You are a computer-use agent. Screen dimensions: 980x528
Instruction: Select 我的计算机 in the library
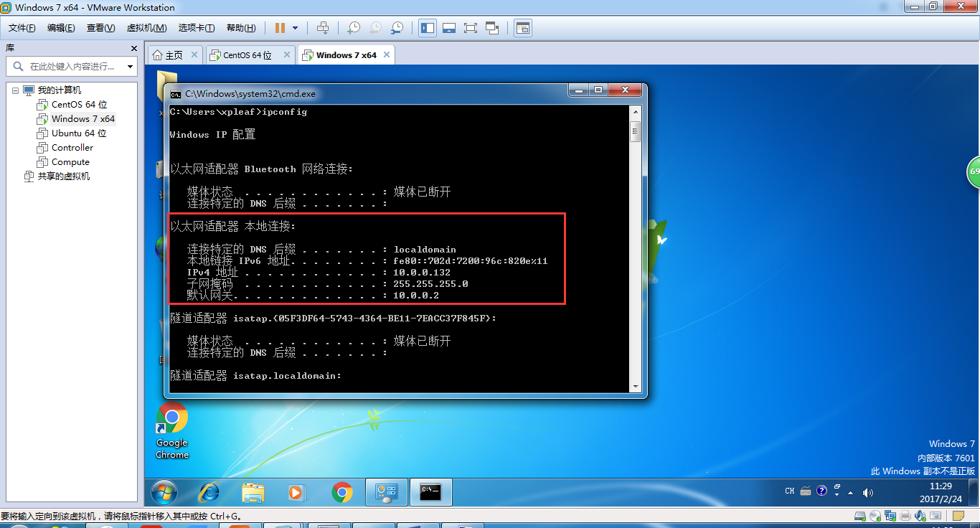59,90
